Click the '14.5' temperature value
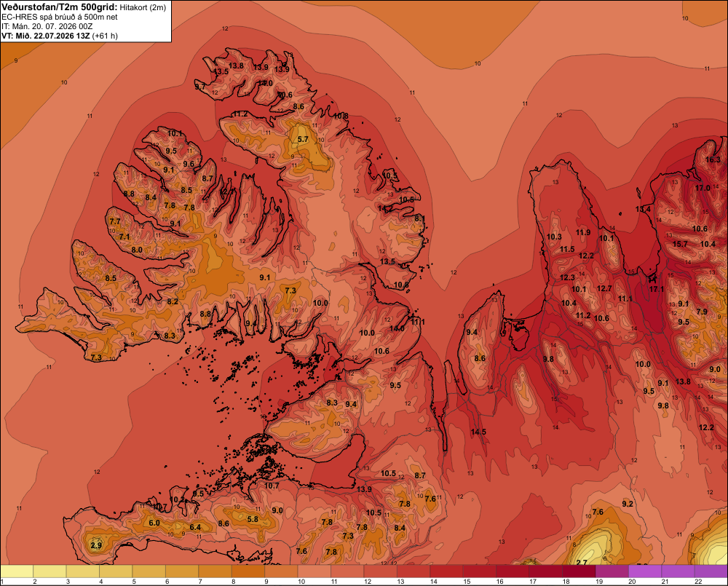Screen dimensions: 728x586 478,432
